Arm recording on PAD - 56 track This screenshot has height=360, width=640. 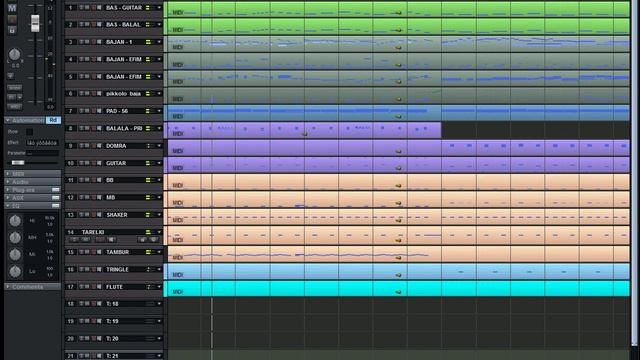[93, 111]
